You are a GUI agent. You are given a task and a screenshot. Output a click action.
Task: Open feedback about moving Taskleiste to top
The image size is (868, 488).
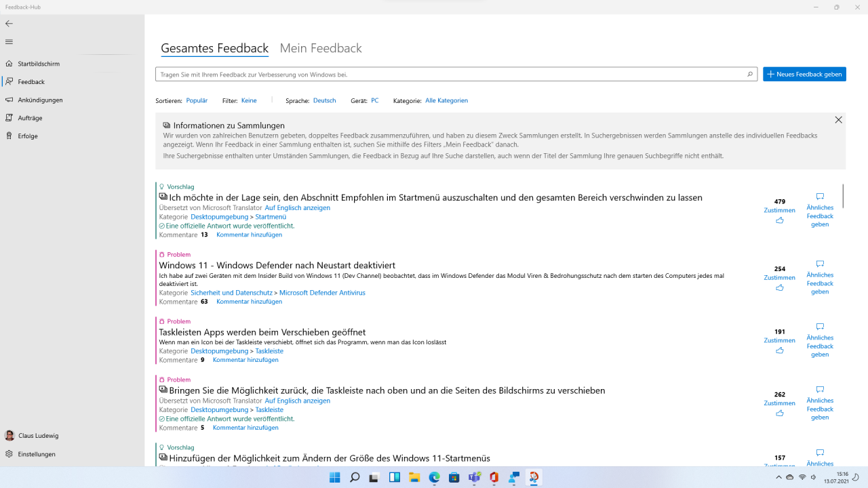tap(387, 390)
